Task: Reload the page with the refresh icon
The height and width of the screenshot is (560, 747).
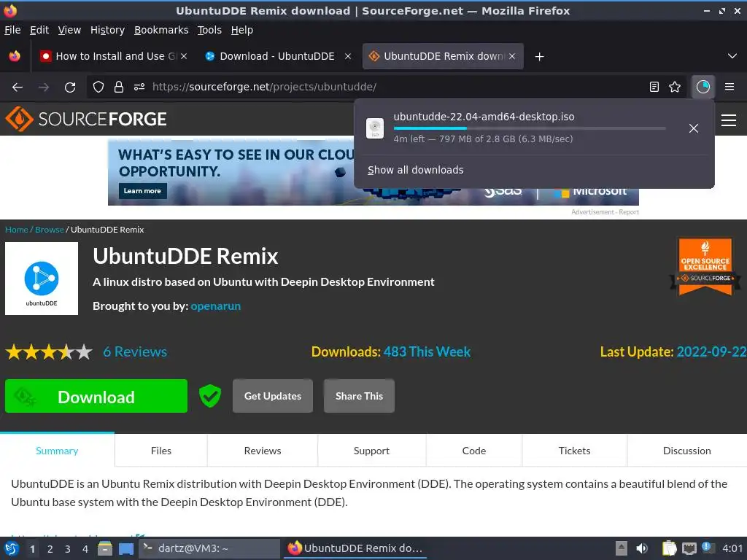Action: (x=70, y=87)
